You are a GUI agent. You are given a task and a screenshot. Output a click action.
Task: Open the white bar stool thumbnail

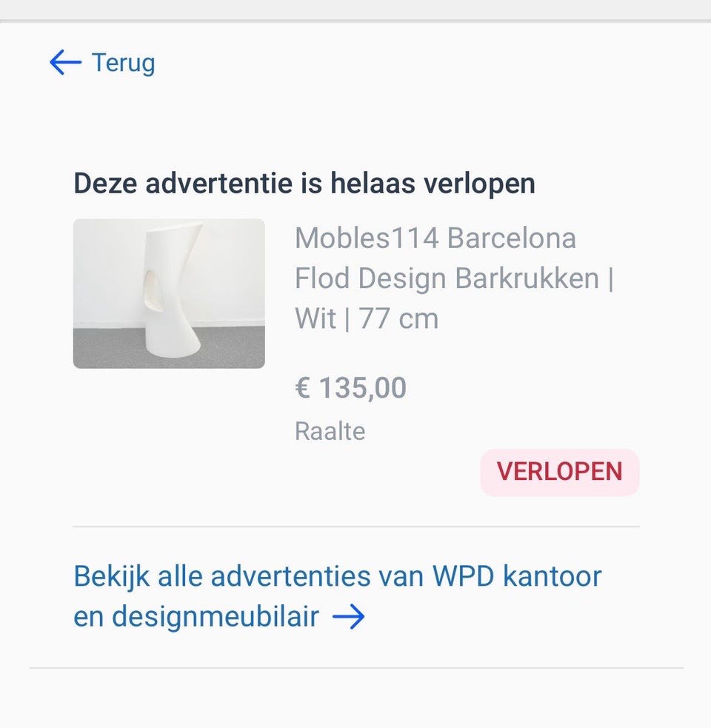pos(169,293)
